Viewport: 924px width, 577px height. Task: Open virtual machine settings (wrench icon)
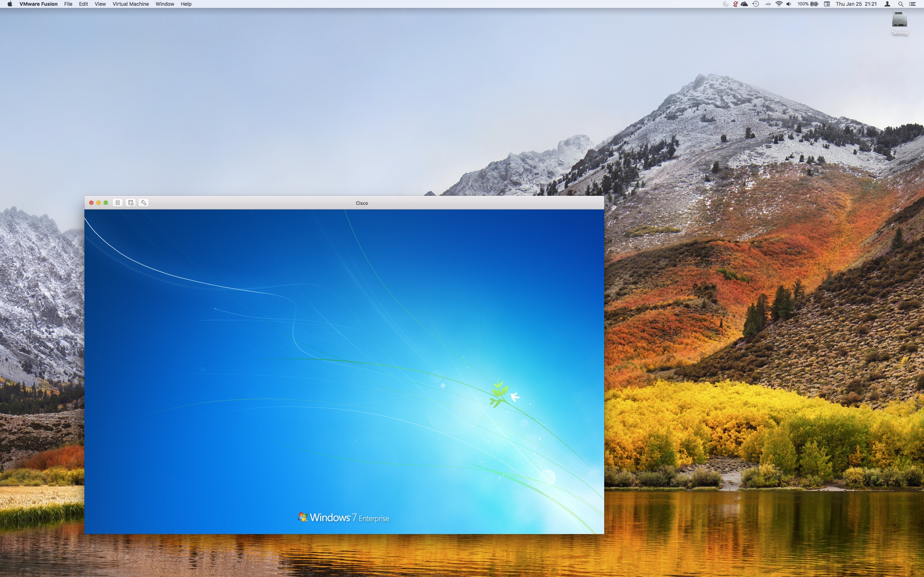[x=144, y=203]
